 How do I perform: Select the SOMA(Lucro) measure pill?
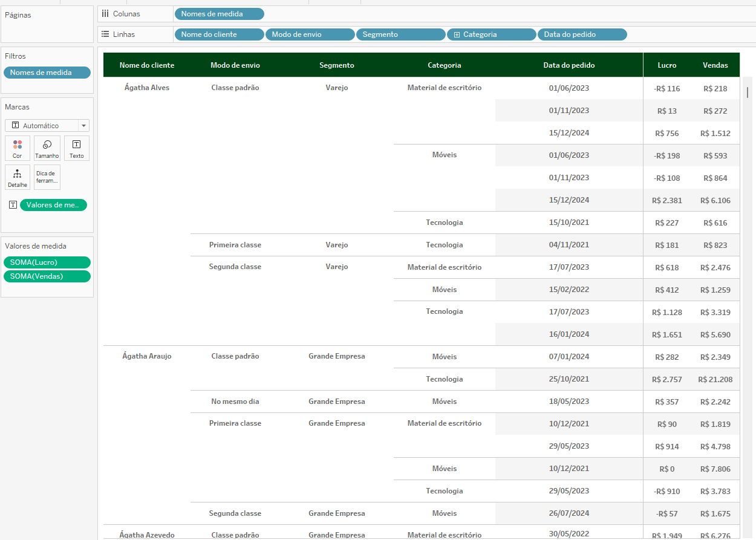47,262
